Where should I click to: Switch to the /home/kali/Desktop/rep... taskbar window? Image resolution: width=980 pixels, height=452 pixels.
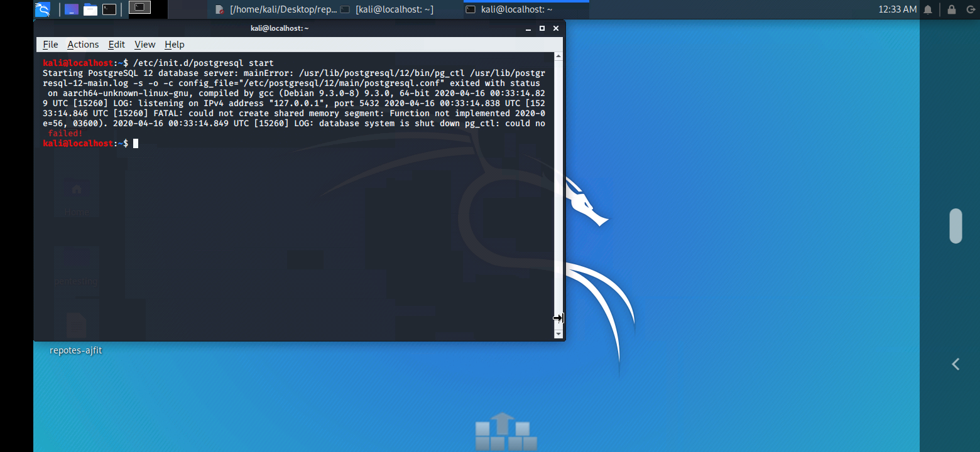(x=276, y=9)
